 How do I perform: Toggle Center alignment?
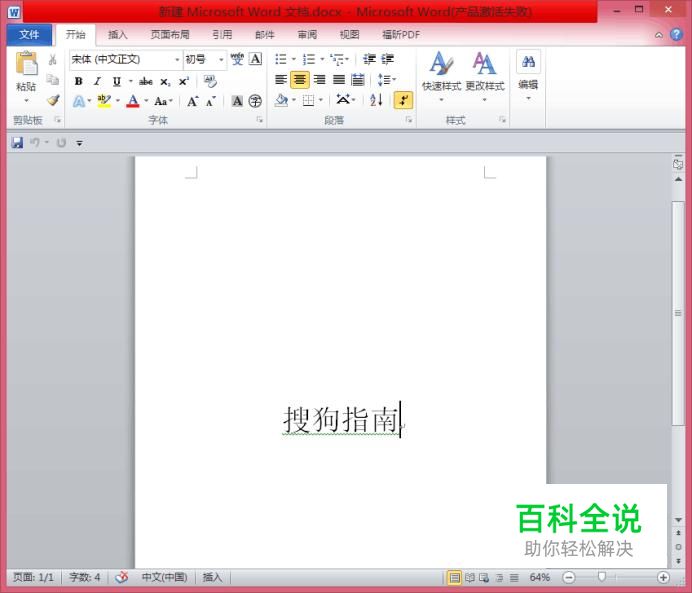coord(300,80)
